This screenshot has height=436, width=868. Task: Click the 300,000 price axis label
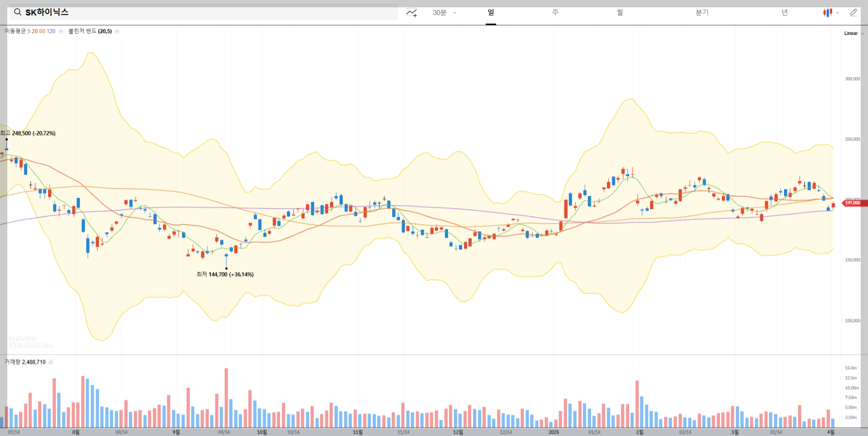pyautogui.click(x=852, y=79)
